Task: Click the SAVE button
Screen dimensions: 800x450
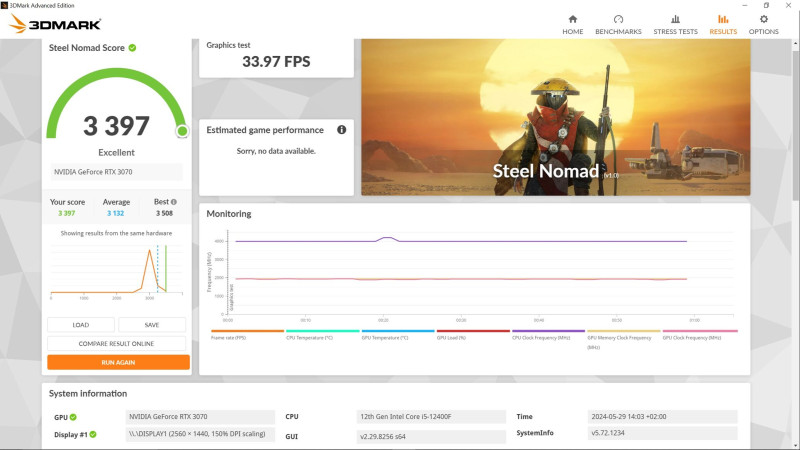Action: [152, 325]
